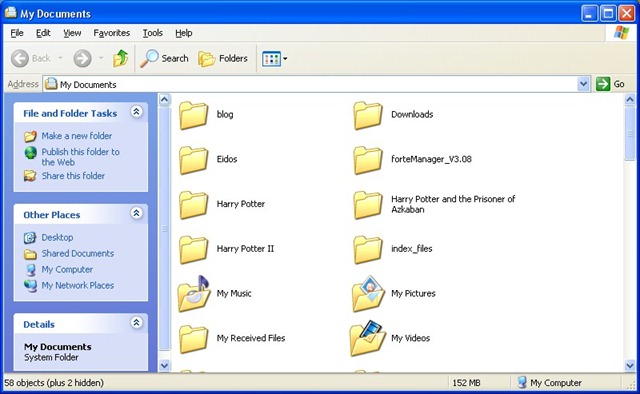Open the Shared Documents link
Image resolution: width=640 pixels, height=394 pixels.
pyautogui.click(x=78, y=254)
